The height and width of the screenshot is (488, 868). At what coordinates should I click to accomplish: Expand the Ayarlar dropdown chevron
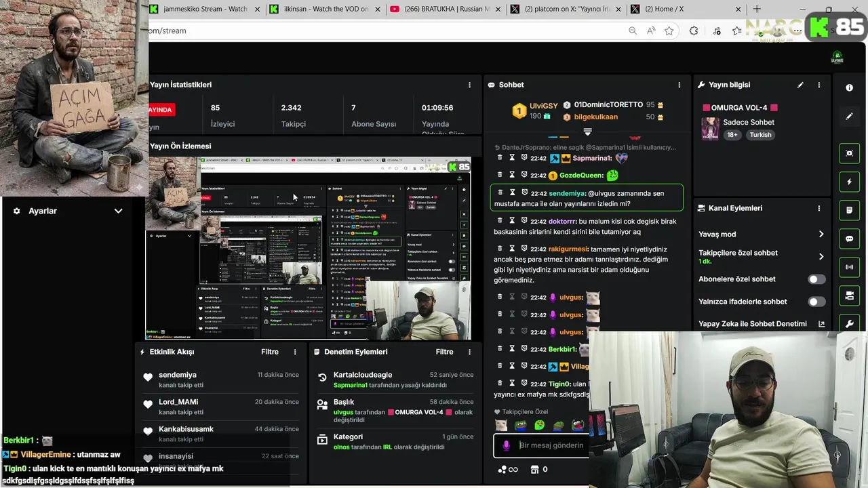click(x=118, y=211)
